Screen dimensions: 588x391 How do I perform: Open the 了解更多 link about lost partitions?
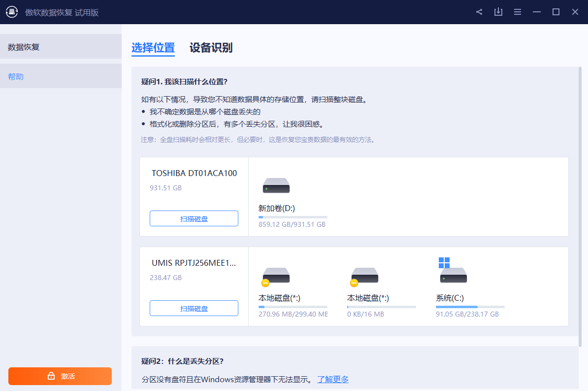[332, 379]
